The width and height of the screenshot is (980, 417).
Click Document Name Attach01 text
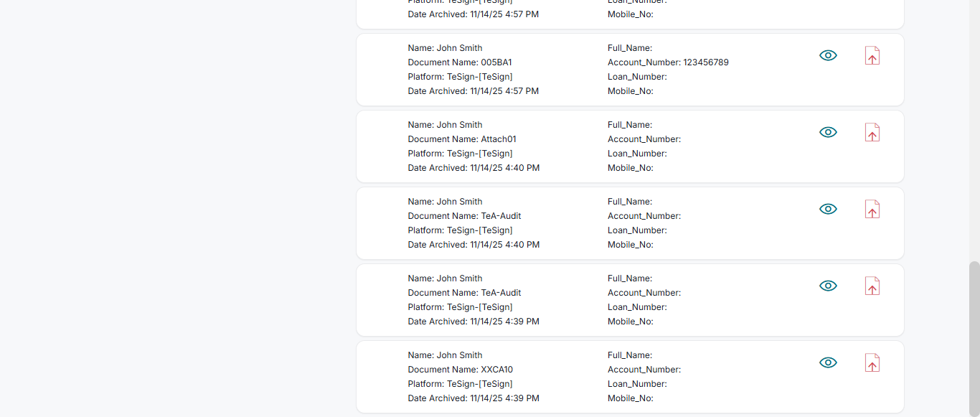tap(462, 139)
